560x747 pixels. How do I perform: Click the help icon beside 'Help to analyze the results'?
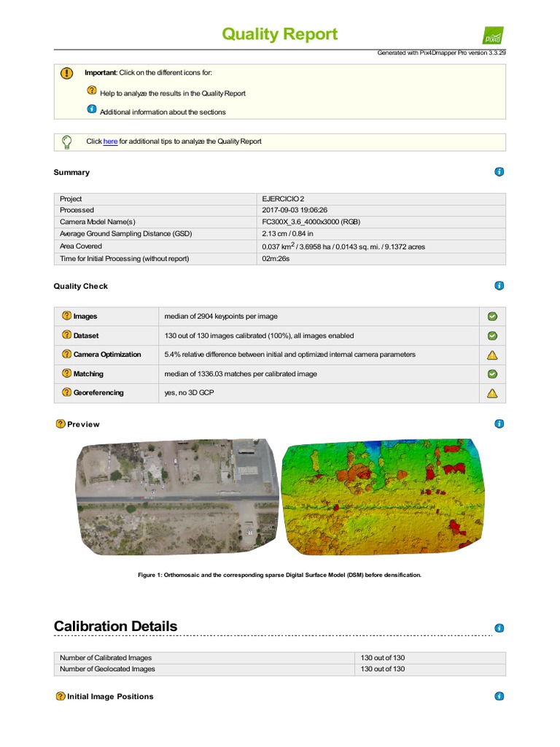92,90
